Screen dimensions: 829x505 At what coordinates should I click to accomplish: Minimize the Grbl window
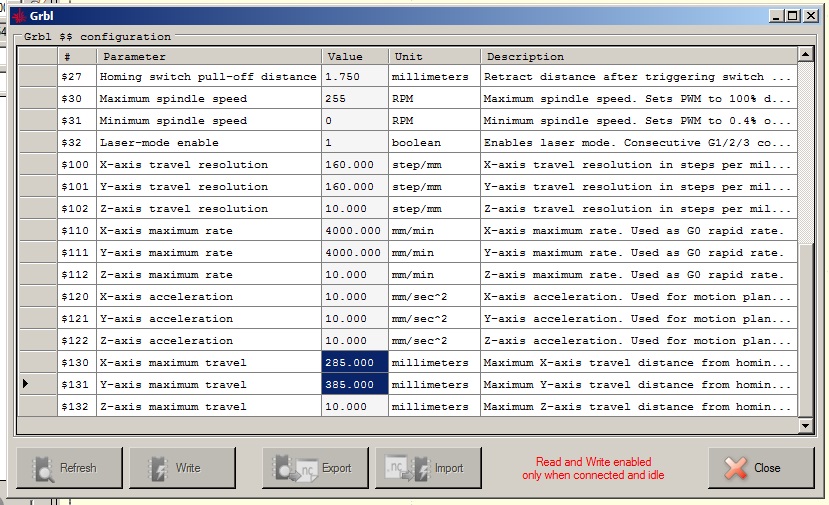(x=776, y=16)
